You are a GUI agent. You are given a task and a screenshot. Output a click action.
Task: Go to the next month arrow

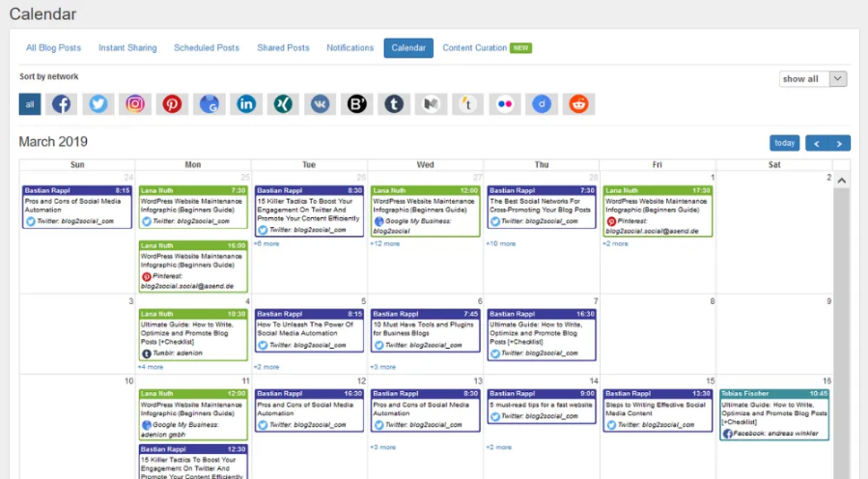point(841,143)
